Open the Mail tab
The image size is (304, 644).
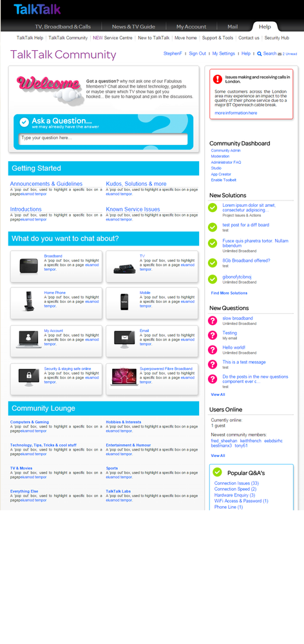click(233, 26)
